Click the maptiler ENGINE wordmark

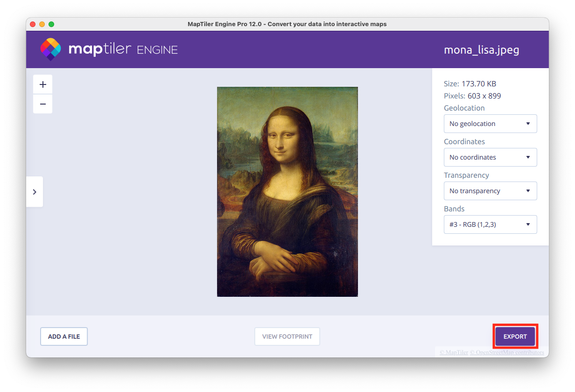pyautogui.click(x=123, y=49)
